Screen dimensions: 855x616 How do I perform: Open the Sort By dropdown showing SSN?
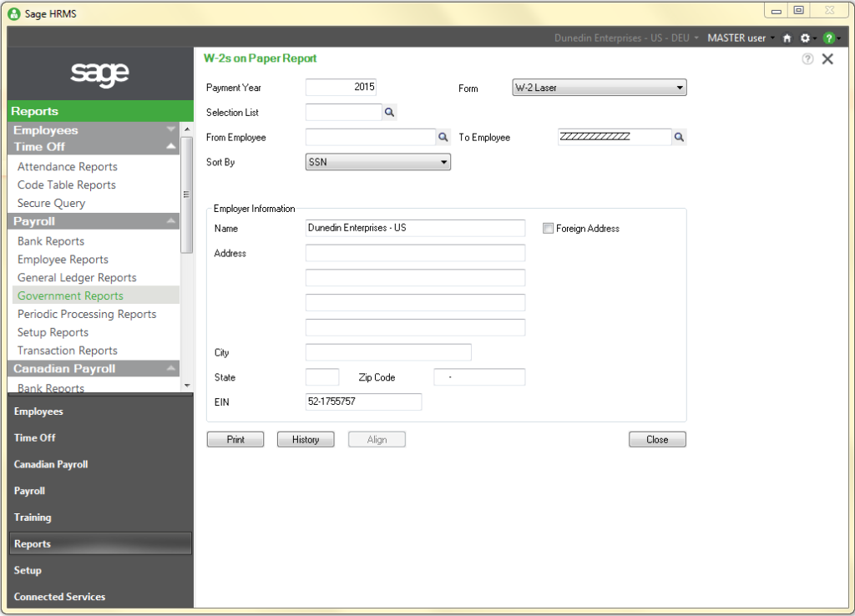pyautogui.click(x=377, y=162)
